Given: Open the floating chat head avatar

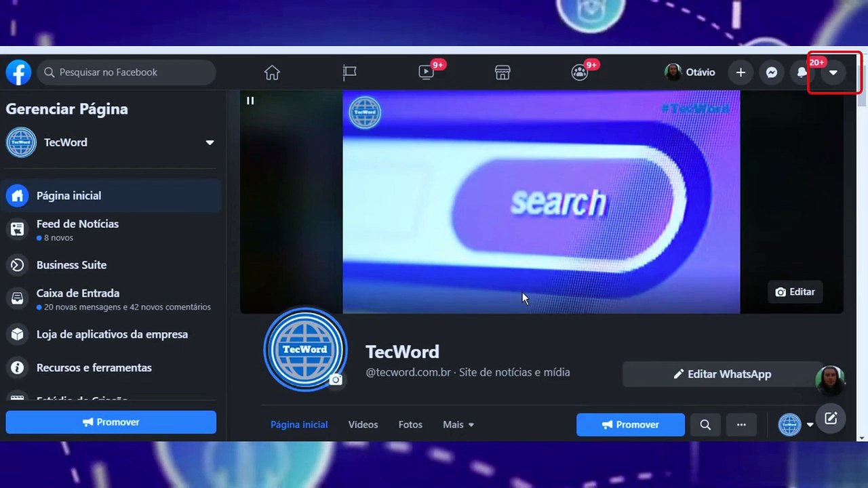Looking at the screenshot, I should point(830,381).
